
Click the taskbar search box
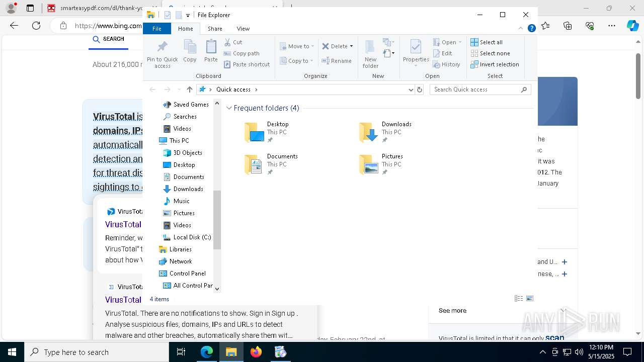coord(97,352)
